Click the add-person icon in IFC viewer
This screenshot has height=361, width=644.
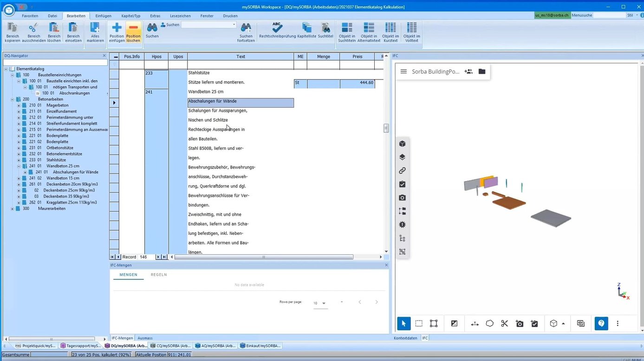468,71
